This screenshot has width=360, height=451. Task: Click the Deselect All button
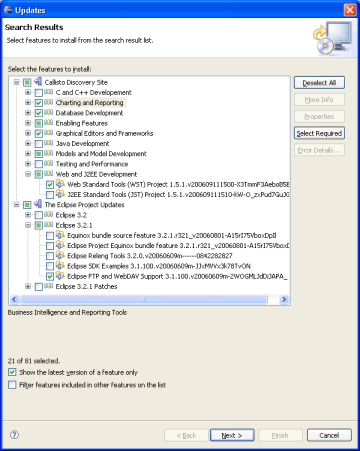319,83
